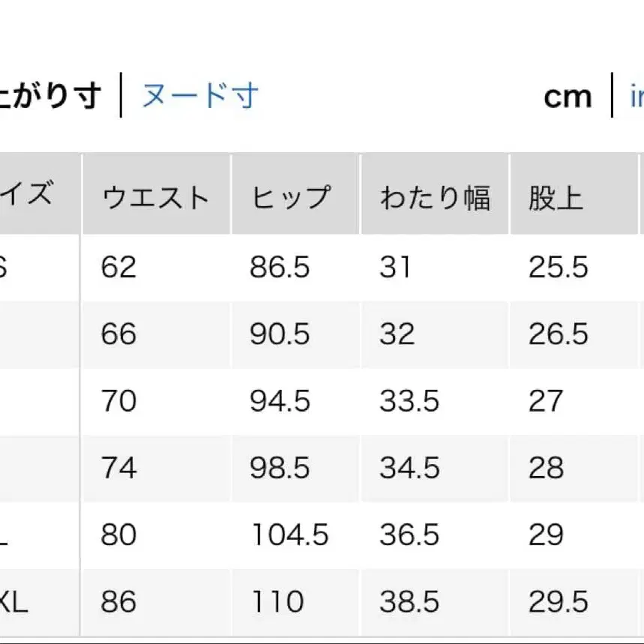Viewport: 644px width, 644px height.
Task: Select hip value 86.5
Action: point(279,267)
